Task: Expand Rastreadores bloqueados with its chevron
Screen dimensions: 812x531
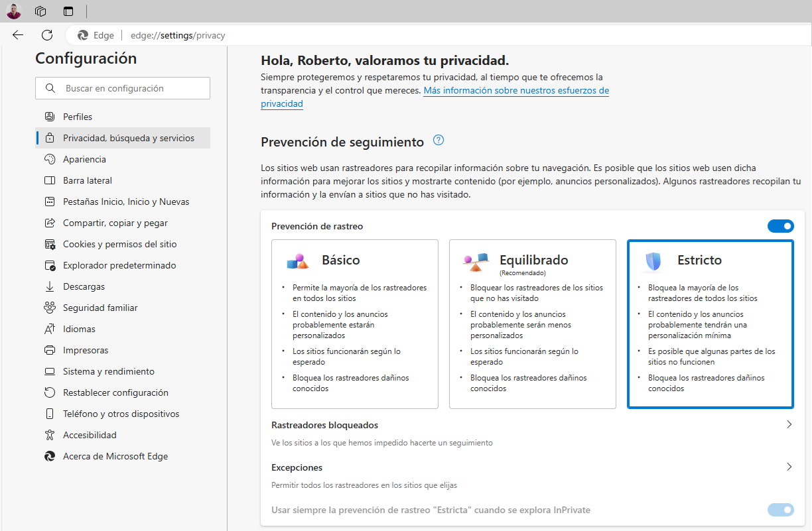Action: click(789, 424)
